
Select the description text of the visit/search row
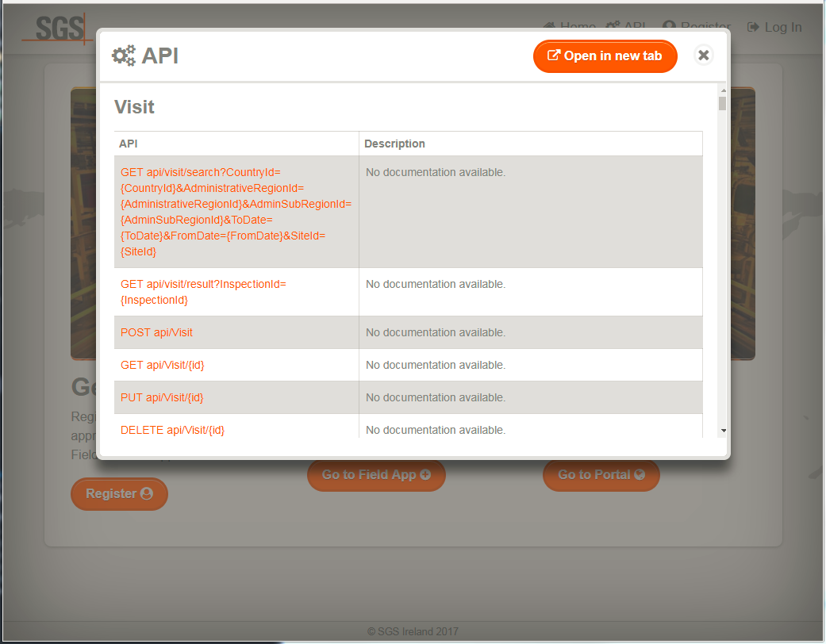(436, 172)
